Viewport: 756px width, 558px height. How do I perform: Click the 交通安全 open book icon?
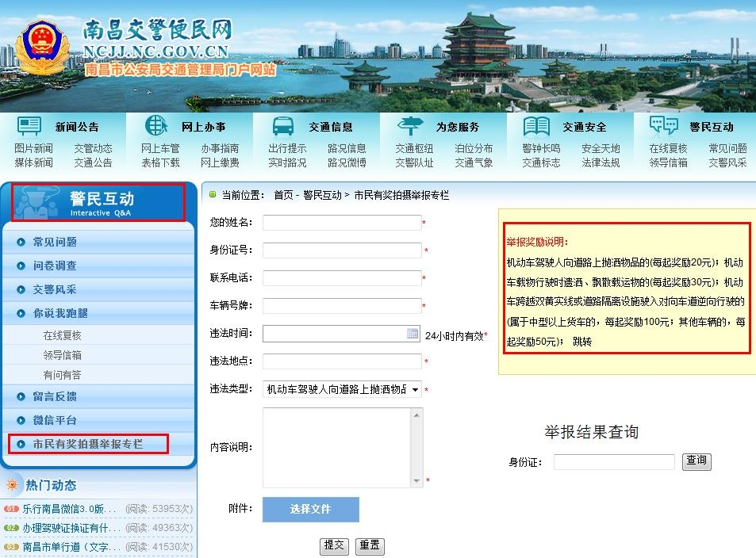[x=536, y=126]
